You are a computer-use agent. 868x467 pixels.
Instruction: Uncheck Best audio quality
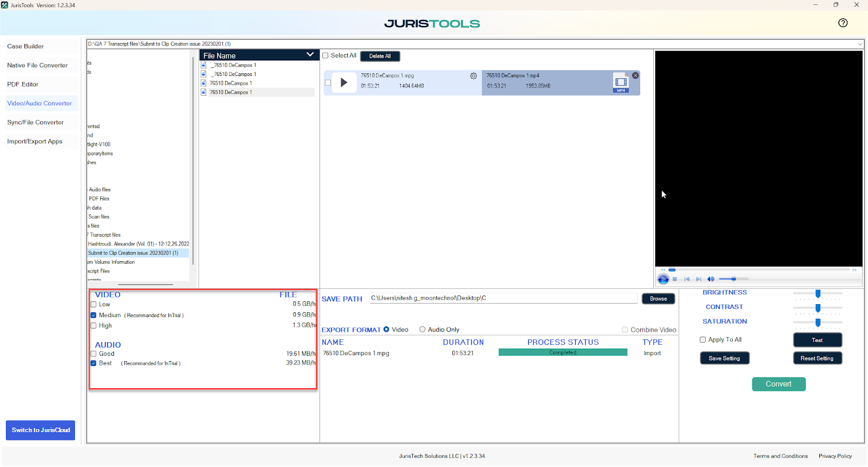tap(93, 363)
